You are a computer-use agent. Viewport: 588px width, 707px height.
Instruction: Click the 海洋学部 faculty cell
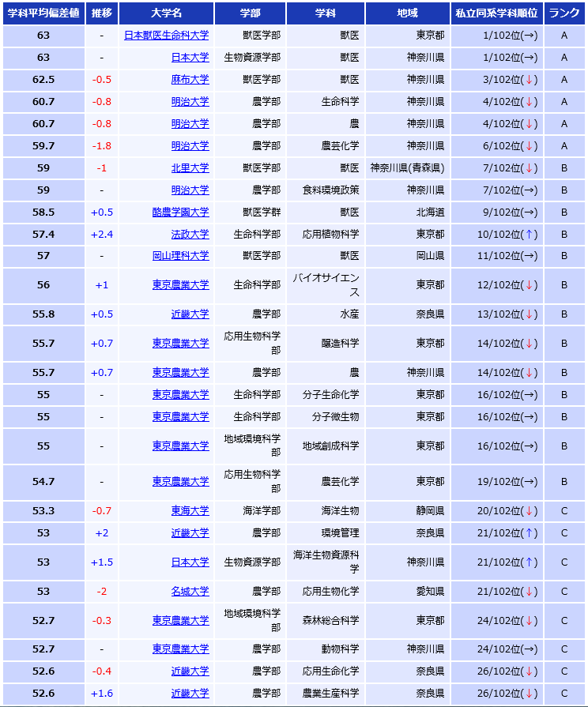pos(250,511)
